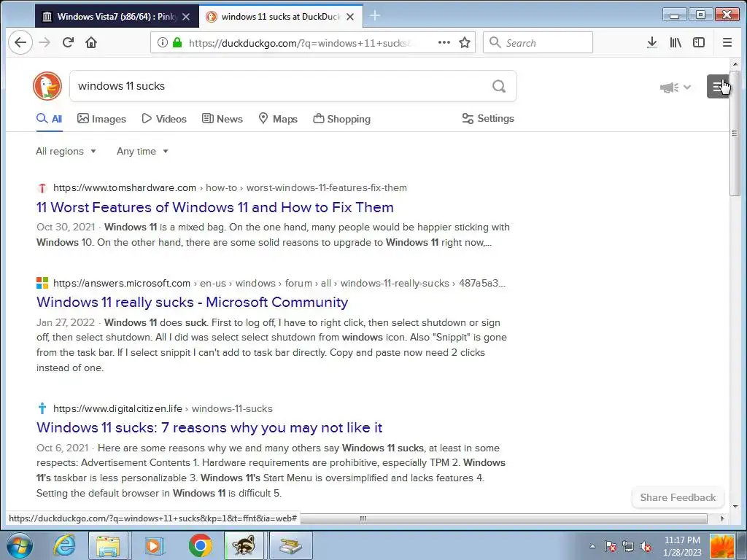Screen dimensions: 747x560
Task: Open Windows Media Player from taskbar
Action: [x=153, y=545]
